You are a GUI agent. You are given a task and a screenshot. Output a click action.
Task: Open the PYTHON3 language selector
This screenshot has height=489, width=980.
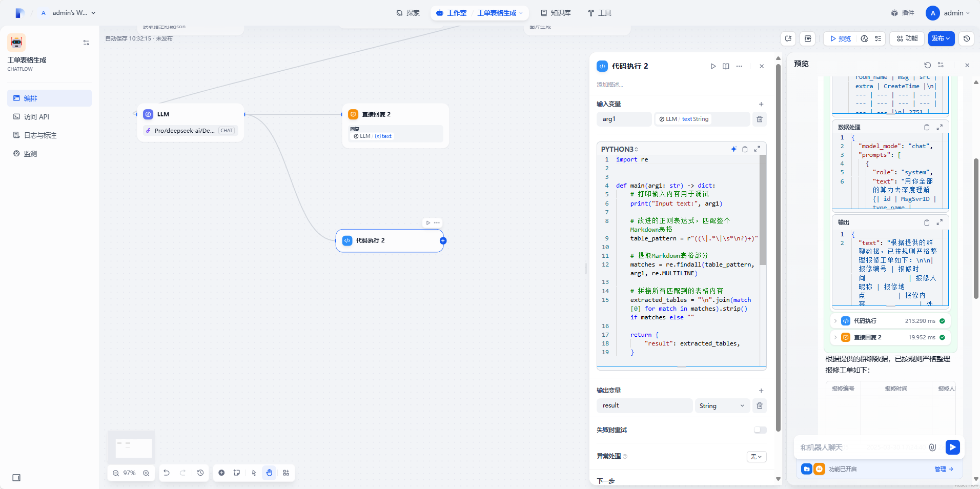click(x=620, y=149)
